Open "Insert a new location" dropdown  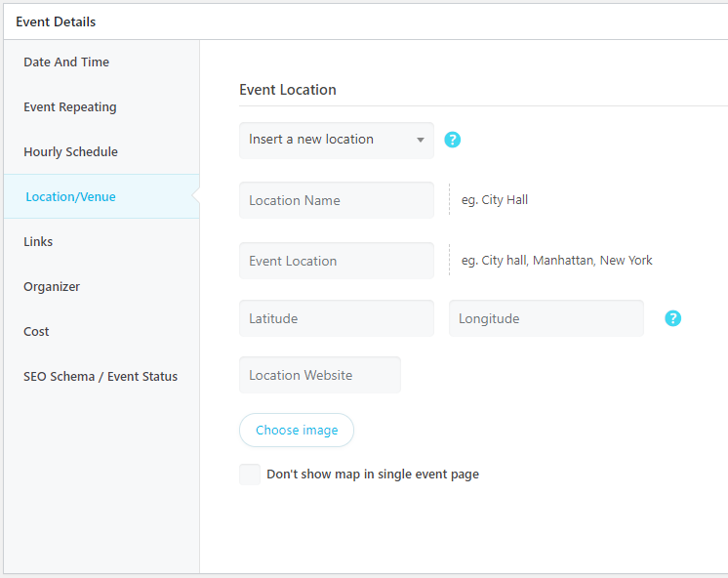pyautogui.click(x=337, y=140)
